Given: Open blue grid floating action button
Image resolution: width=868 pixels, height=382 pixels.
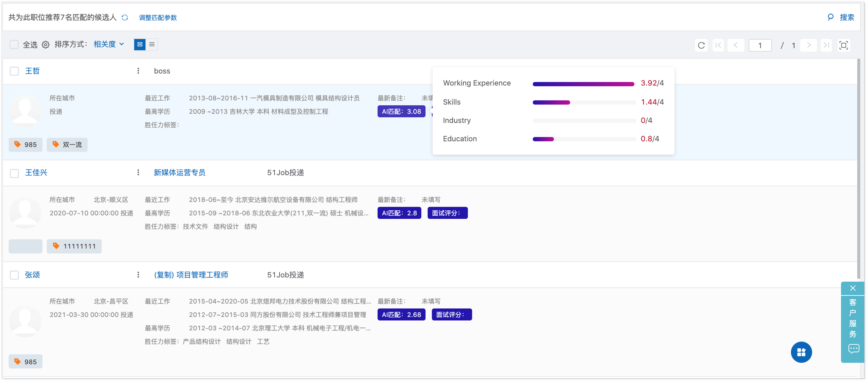Looking at the screenshot, I should point(801,352).
